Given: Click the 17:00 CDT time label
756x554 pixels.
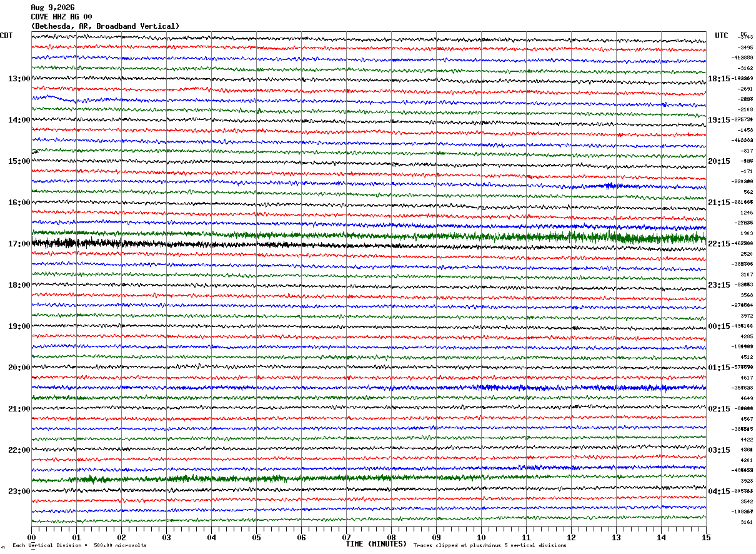Looking at the screenshot, I should point(19,244).
